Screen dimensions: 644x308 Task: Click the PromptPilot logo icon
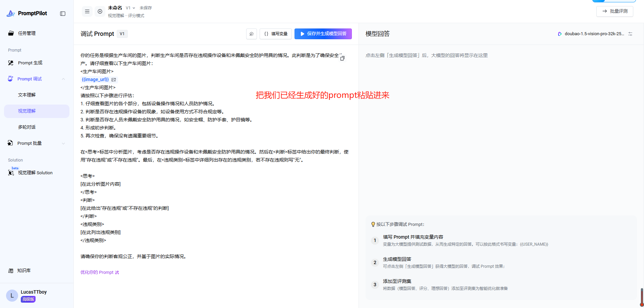(11, 13)
